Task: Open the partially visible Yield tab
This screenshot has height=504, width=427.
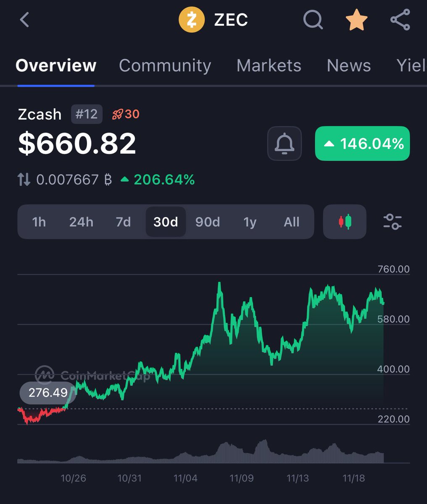Action: click(411, 66)
